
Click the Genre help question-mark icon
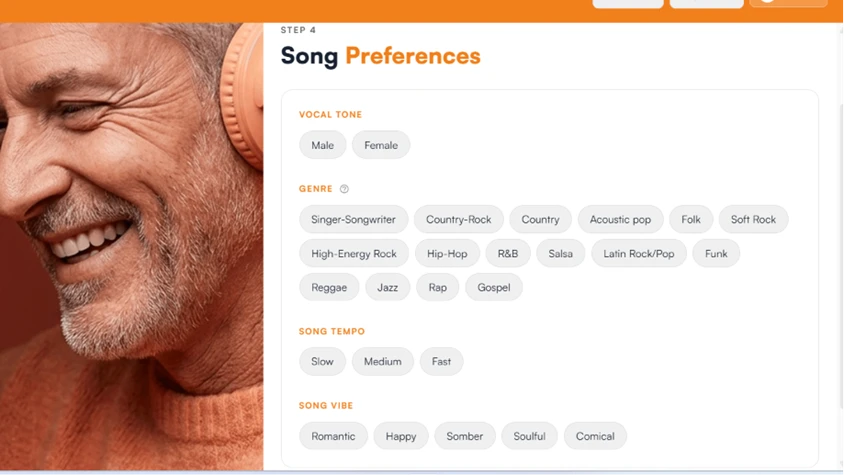[x=344, y=189]
